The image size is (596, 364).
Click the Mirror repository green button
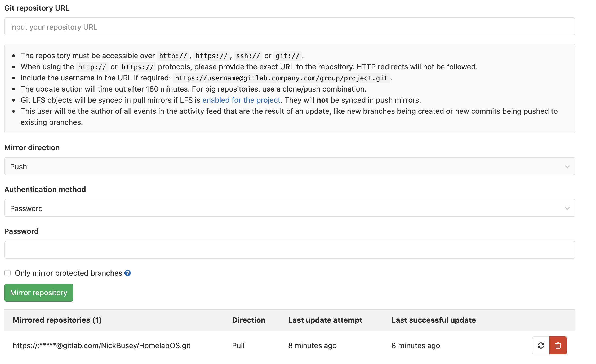(39, 293)
